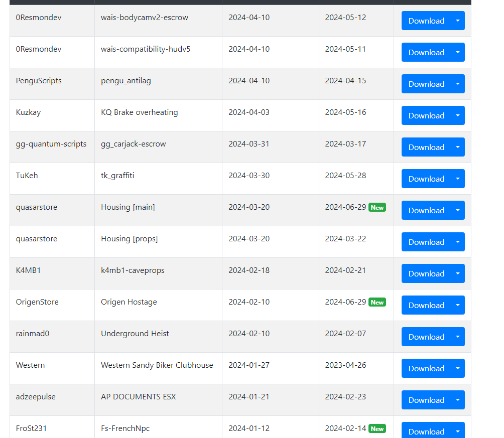Download Underground Heist resource

(426, 337)
